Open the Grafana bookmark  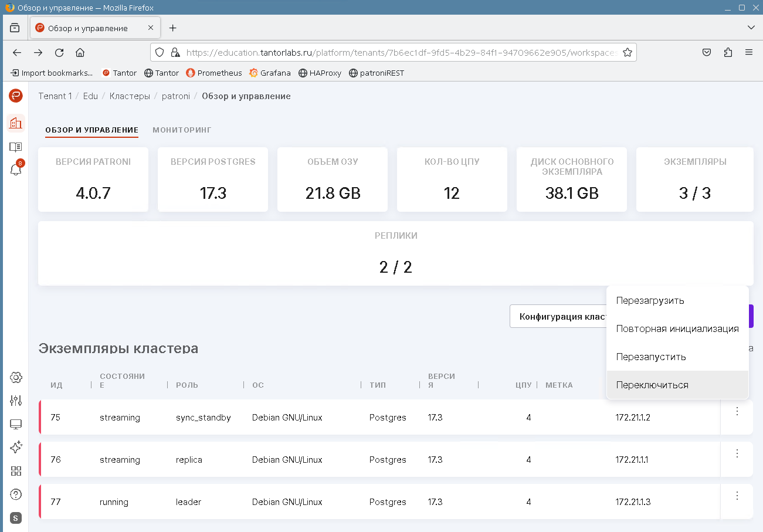click(x=270, y=73)
